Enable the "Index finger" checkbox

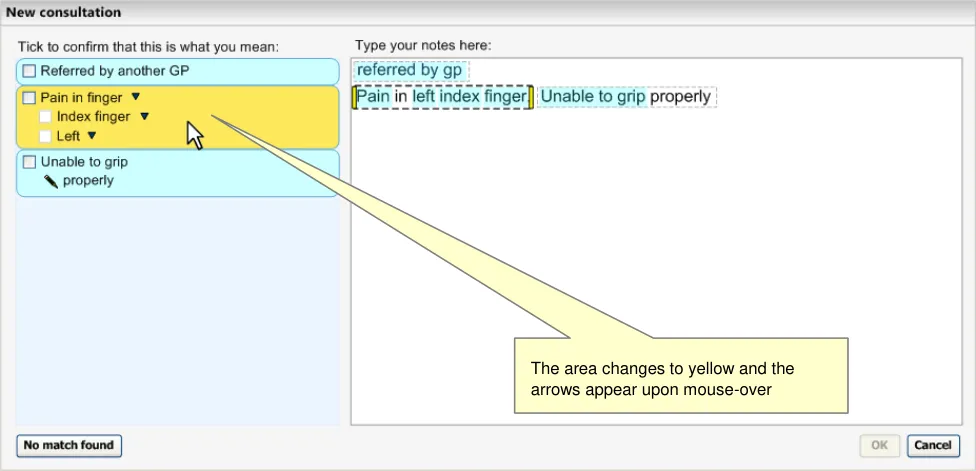tap(45, 117)
